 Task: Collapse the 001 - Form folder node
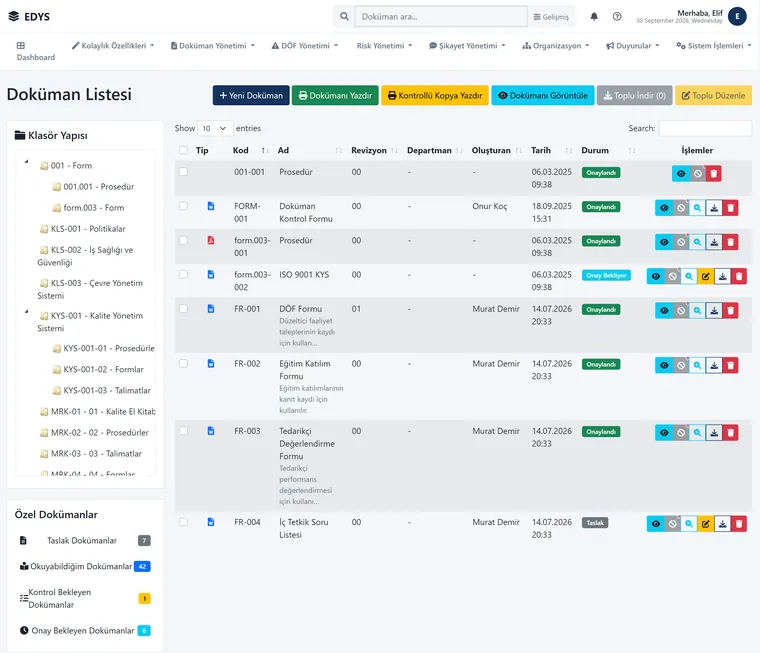click(x=27, y=161)
